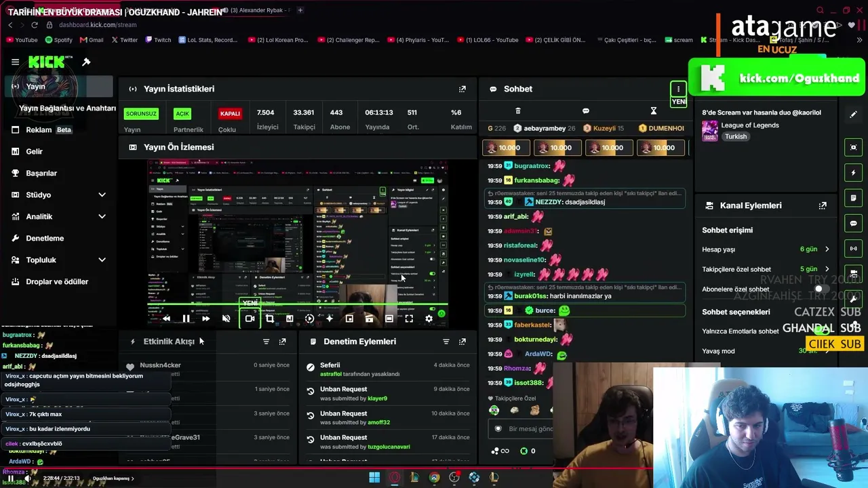Click the document icon on right rail
The height and width of the screenshot is (488, 868).
pyautogui.click(x=854, y=198)
